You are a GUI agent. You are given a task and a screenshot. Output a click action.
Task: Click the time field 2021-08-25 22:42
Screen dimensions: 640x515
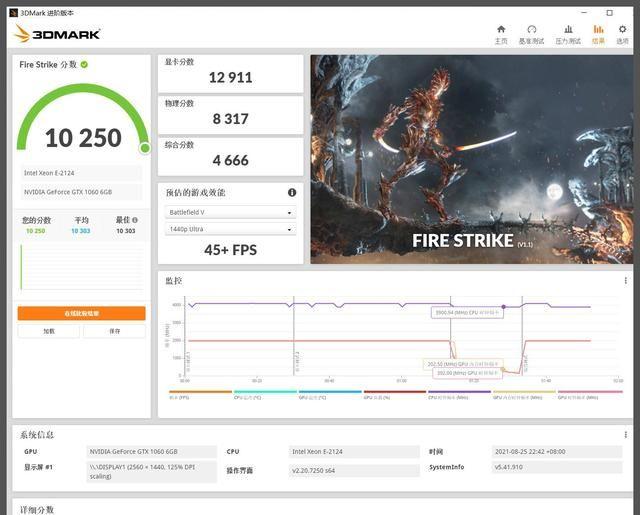[557, 451]
